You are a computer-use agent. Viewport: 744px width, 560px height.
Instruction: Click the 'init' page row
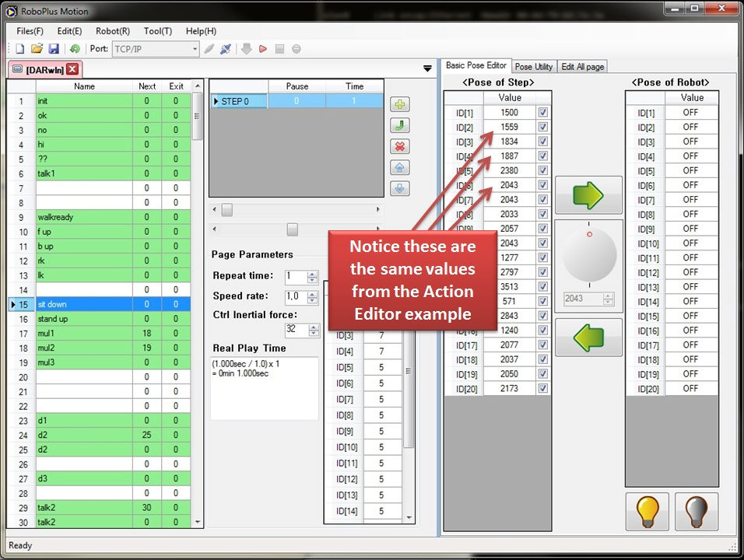point(99,101)
